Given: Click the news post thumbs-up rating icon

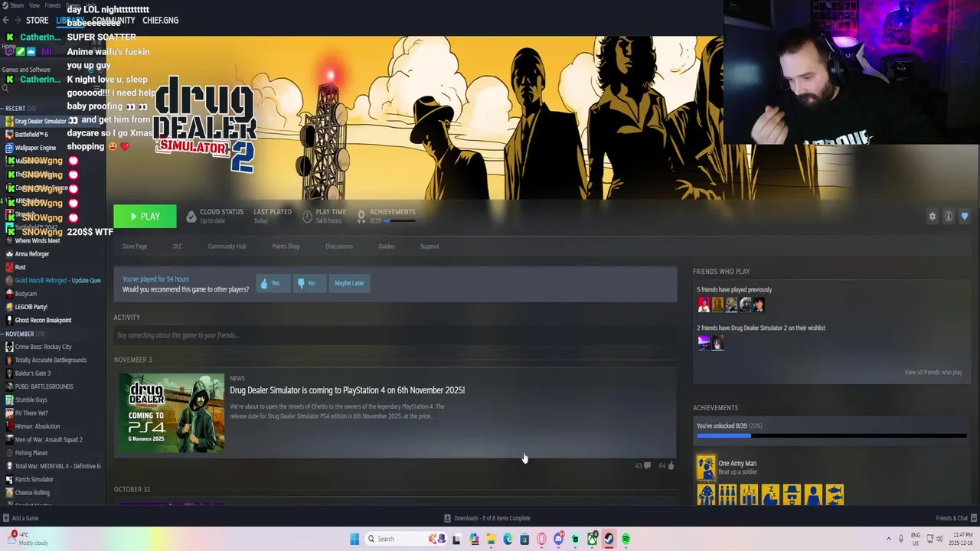Looking at the screenshot, I should (x=671, y=465).
